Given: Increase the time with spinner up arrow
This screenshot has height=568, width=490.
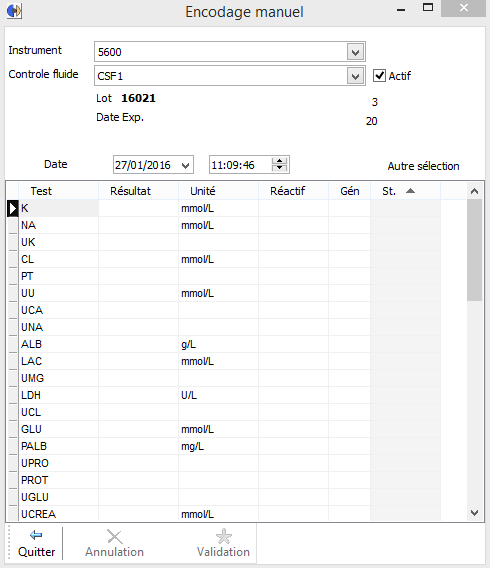Looking at the screenshot, I should [x=279, y=161].
